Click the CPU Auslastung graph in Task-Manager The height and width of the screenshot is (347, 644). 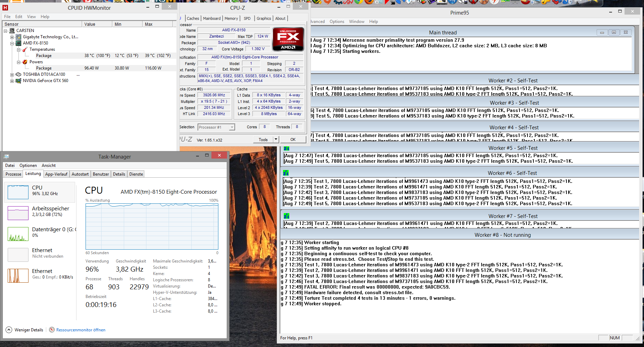[152, 226]
